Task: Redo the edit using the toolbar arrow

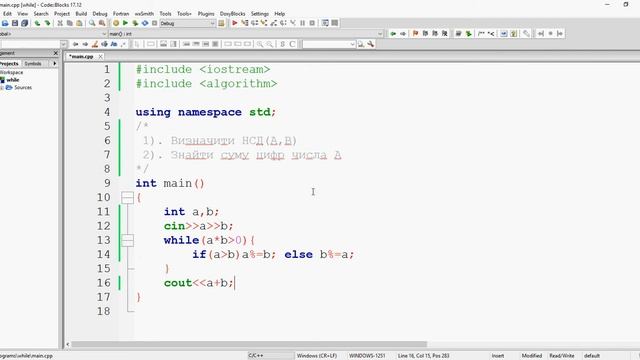Action: pyautogui.click(x=47, y=23)
